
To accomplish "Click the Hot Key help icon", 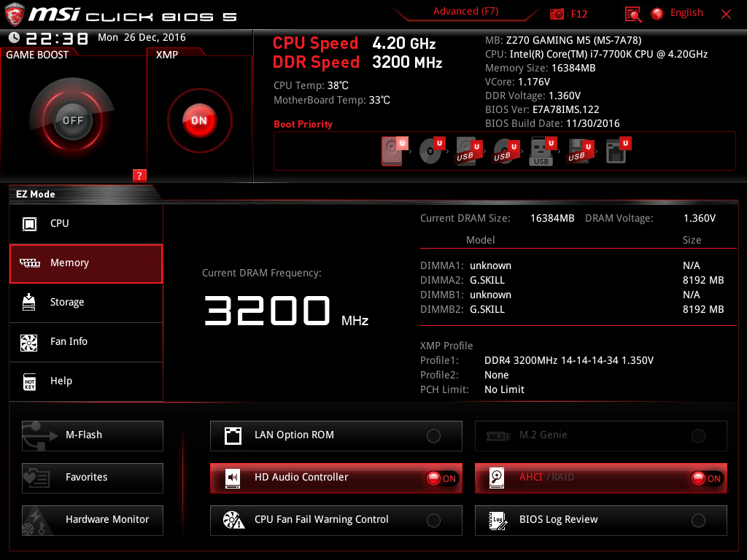I will point(29,381).
